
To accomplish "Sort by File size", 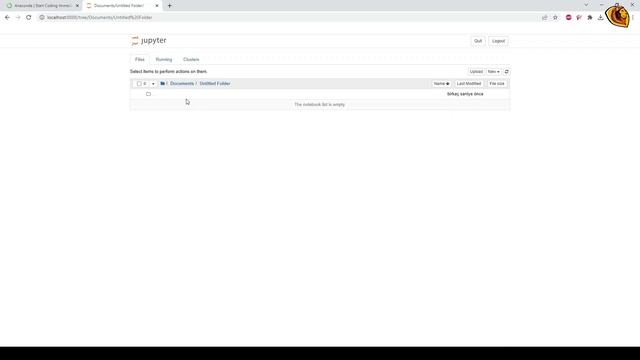I will [x=497, y=83].
